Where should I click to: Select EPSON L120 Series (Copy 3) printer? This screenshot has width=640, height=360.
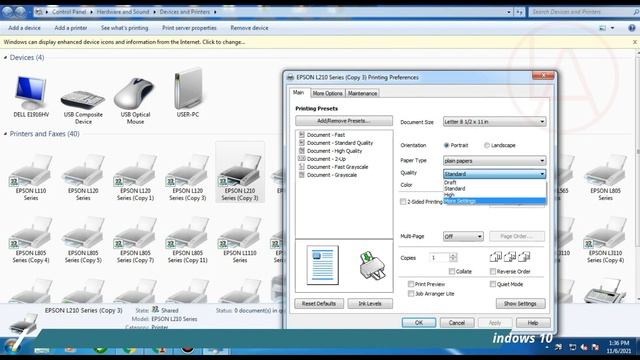pyautogui.click(x=187, y=177)
